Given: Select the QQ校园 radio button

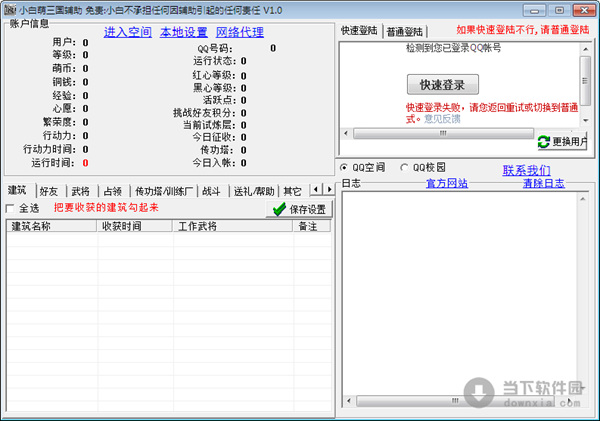Looking at the screenshot, I should [x=423, y=168].
